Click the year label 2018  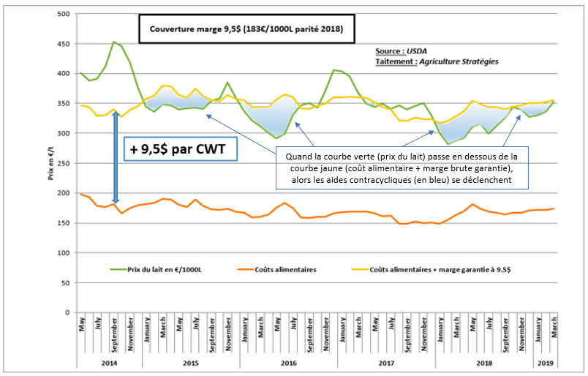(x=484, y=364)
